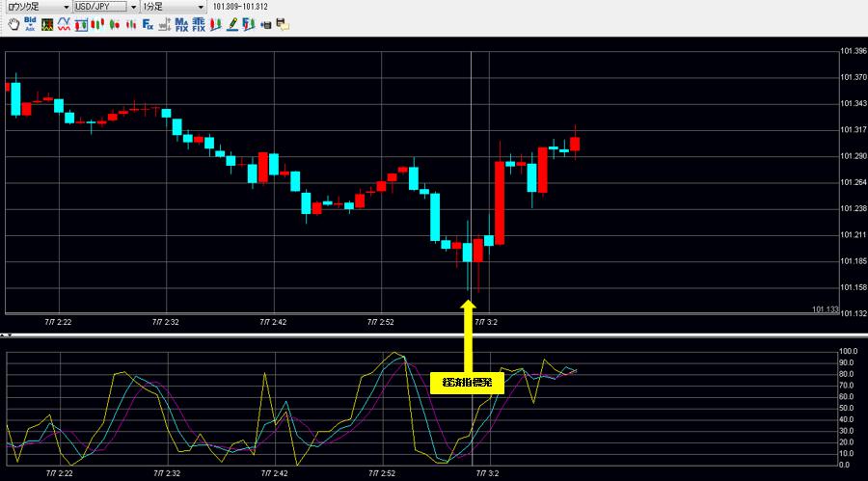Click the large red candlesticks icon
The image size is (868, 481).
tap(97, 24)
